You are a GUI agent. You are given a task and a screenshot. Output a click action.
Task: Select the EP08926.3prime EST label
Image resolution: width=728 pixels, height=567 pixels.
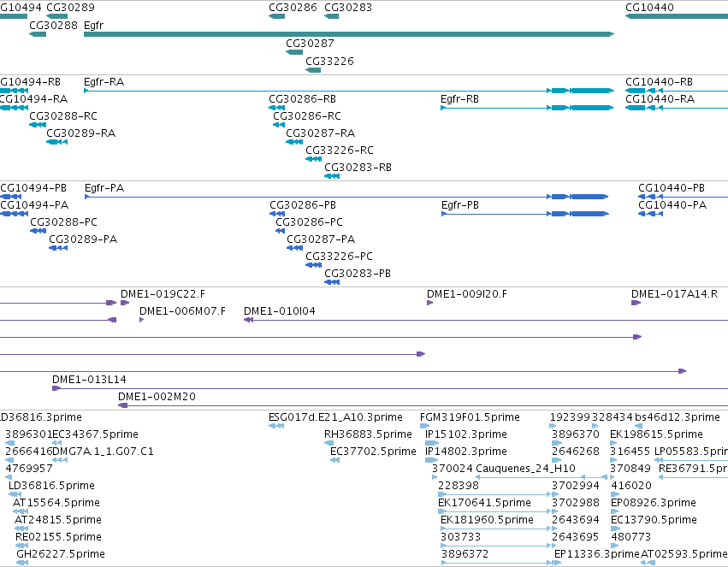point(654,503)
